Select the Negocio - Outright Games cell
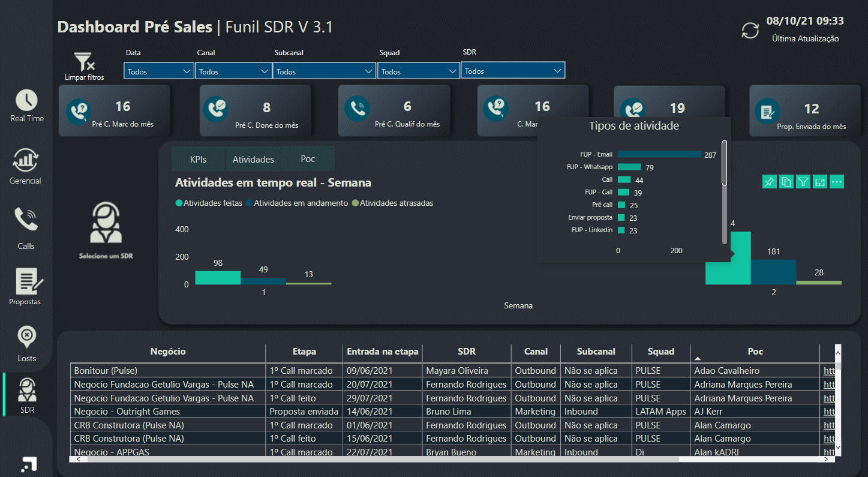 point(168,412)
